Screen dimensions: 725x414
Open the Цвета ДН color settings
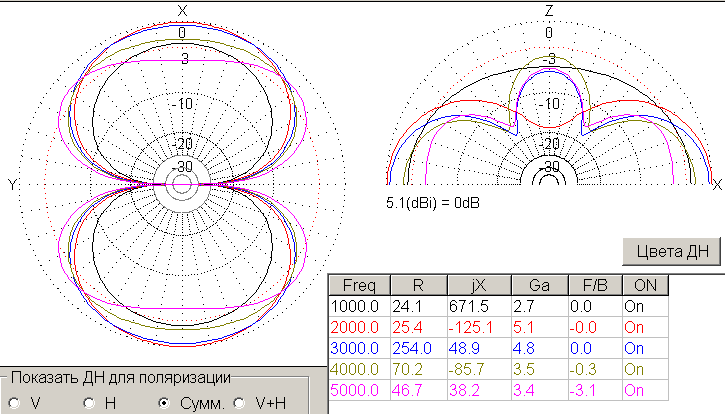(x=670, y=250)
